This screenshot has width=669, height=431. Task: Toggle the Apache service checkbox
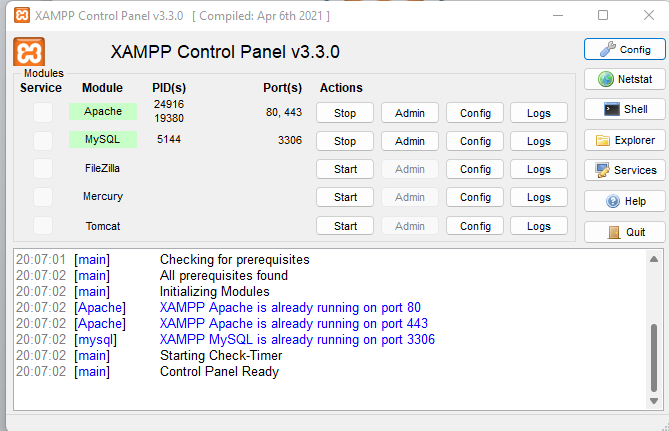click(x=43, y=113)
